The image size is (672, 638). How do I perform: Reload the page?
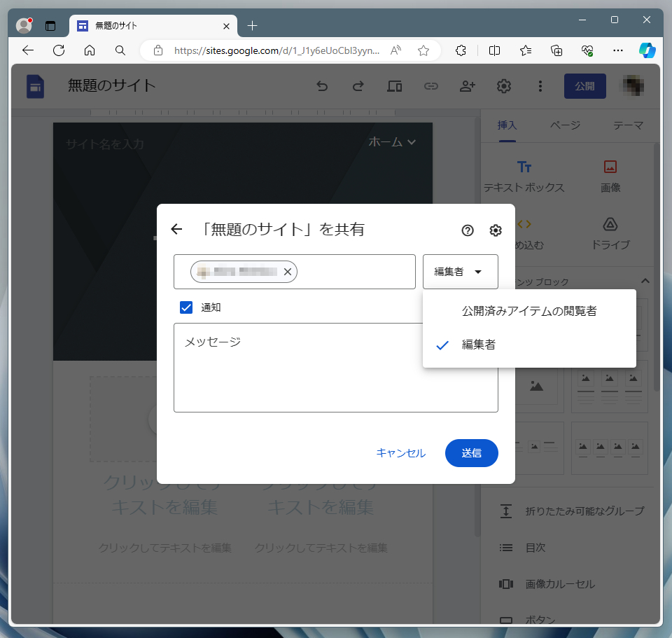point(59,50)
